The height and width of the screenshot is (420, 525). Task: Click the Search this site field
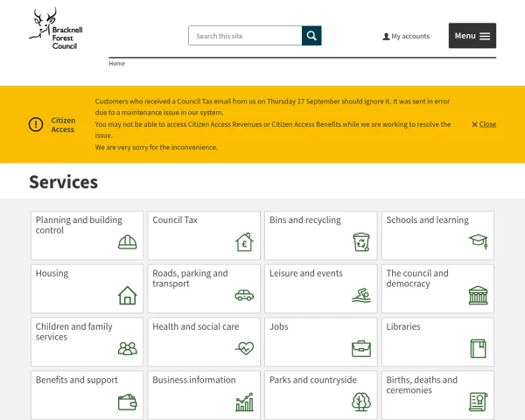[245, 36]
